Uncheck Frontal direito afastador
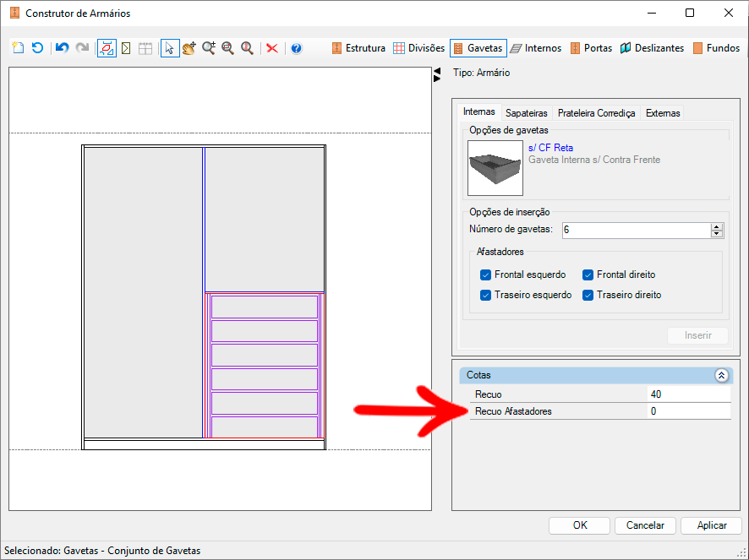 click(x=588, y=275)
